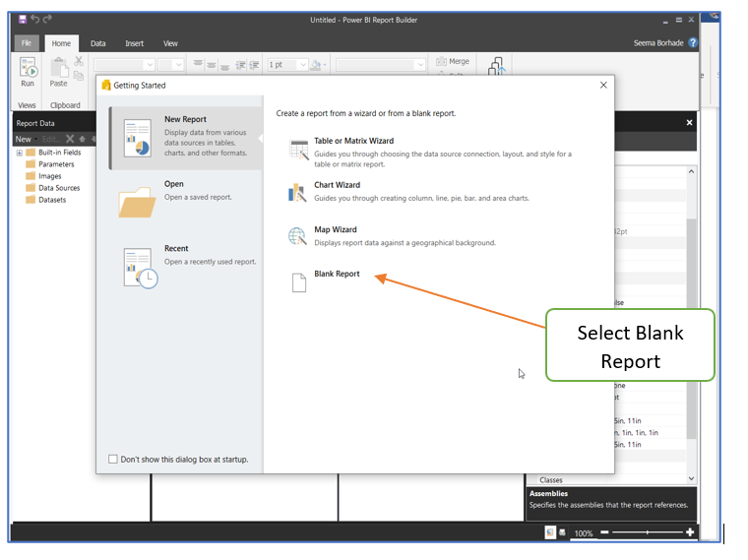748x560 pixels.
Task: Enable Don't show this dialog box at startup
Action: pos(113,460)
